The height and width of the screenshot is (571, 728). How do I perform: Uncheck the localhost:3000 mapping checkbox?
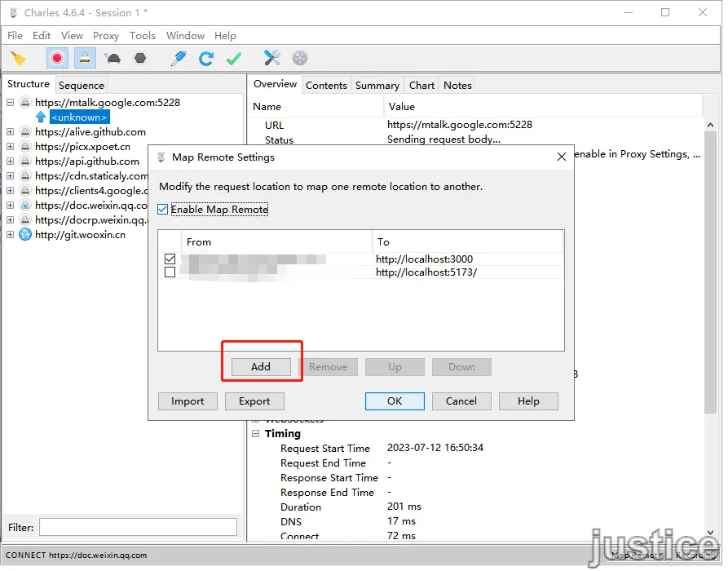(x=170, y=259)
